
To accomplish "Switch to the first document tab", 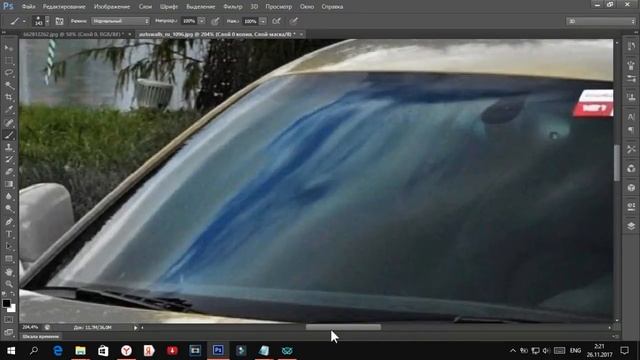I will (74, 35).
